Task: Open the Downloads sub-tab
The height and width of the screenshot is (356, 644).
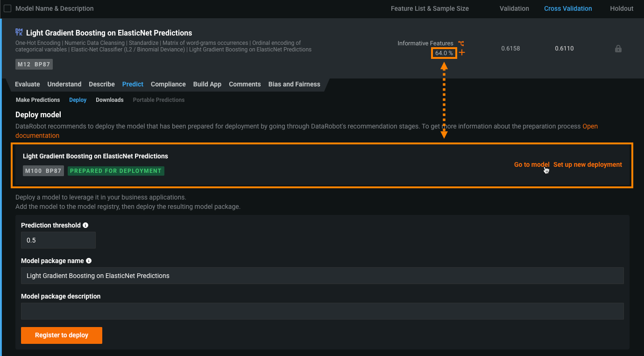Action: pos(110,100)
